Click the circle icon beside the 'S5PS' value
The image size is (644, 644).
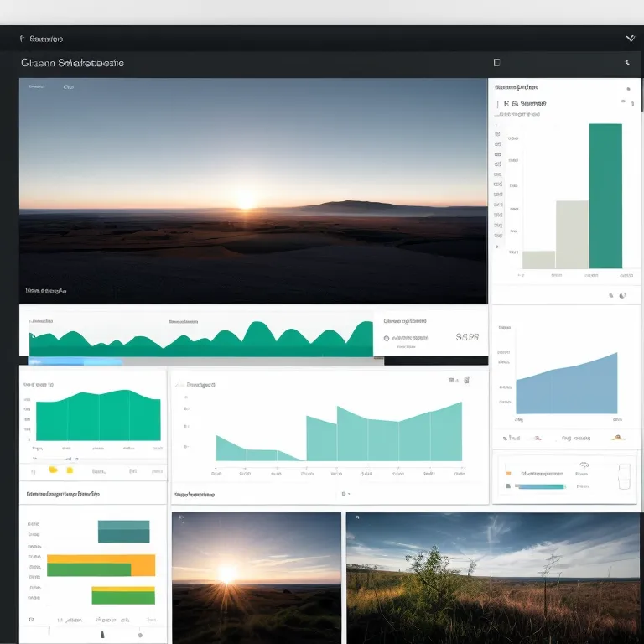point(386,338)
